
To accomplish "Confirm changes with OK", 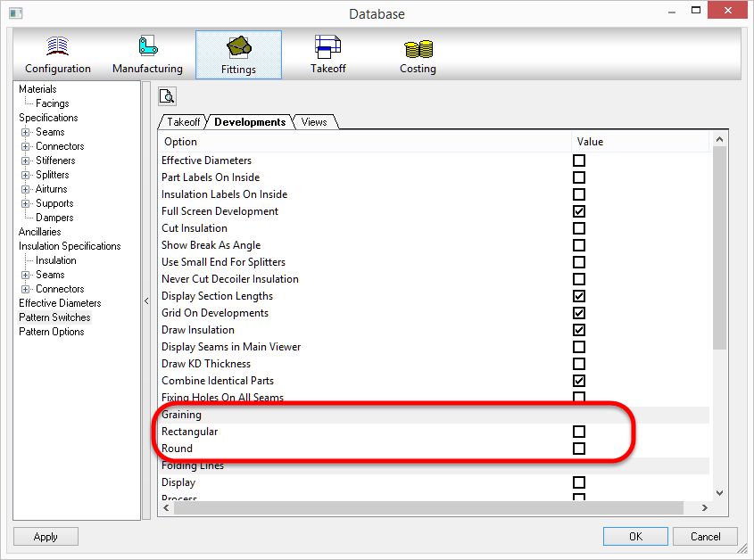I will (x=635, y=536).
